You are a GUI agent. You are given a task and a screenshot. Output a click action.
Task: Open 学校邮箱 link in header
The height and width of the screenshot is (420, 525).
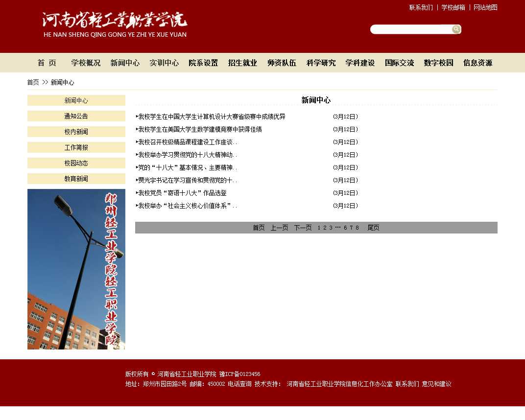453,7
